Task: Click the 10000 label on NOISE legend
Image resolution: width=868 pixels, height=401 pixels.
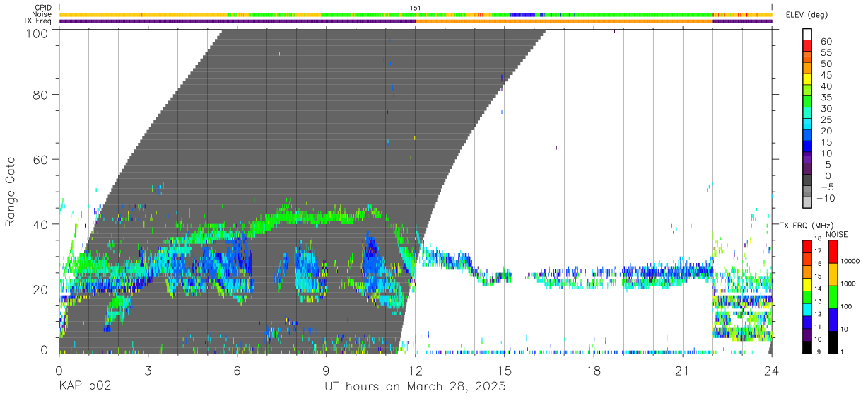Action: coord(850,261)
